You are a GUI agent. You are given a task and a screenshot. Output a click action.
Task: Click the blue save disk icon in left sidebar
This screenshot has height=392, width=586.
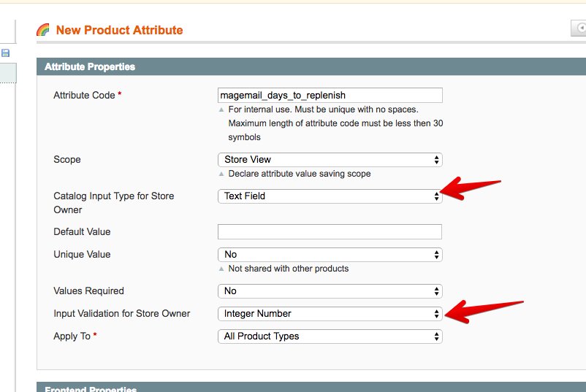point(5,53)
